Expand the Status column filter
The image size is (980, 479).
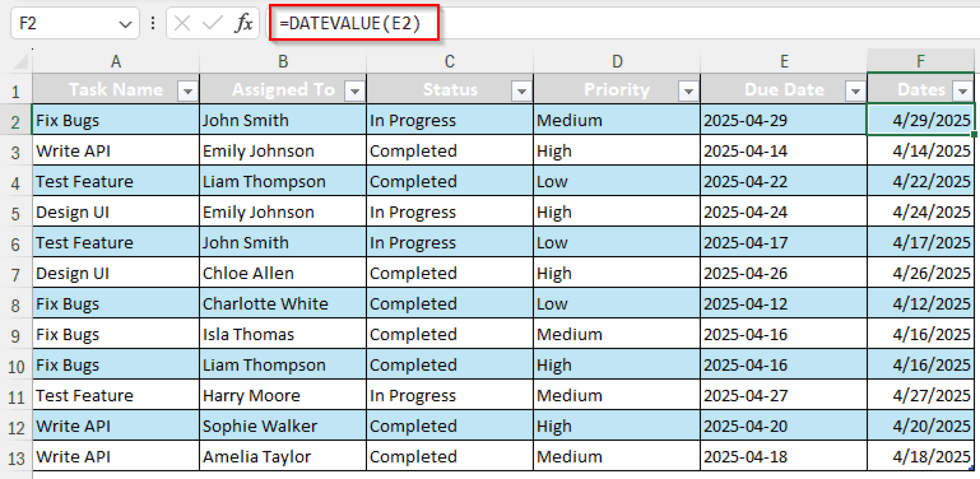(522, 90)
